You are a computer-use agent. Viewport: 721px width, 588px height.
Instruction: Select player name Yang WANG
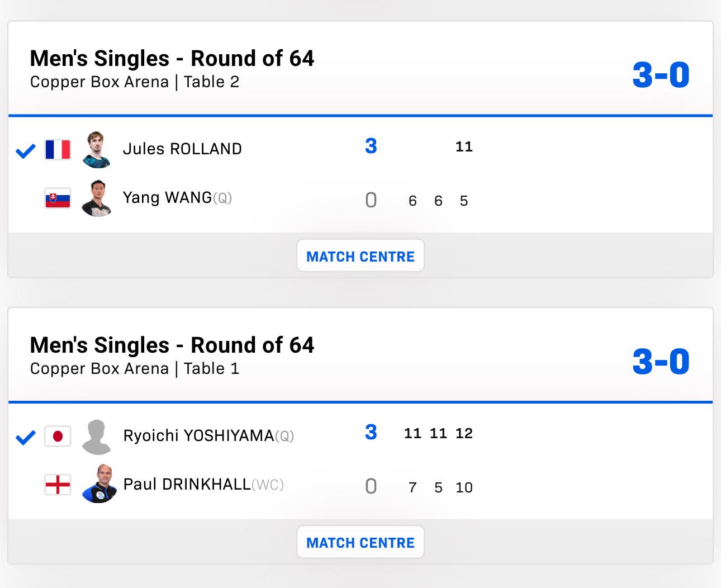167,198
